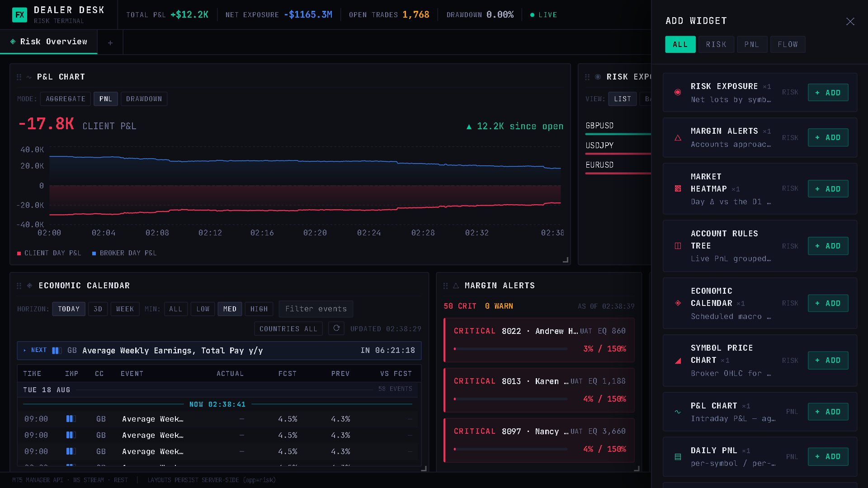Viewport: 868px width, 488px height.
Task: Click margin level bar for account 8022
Action: tap(510, 349)
